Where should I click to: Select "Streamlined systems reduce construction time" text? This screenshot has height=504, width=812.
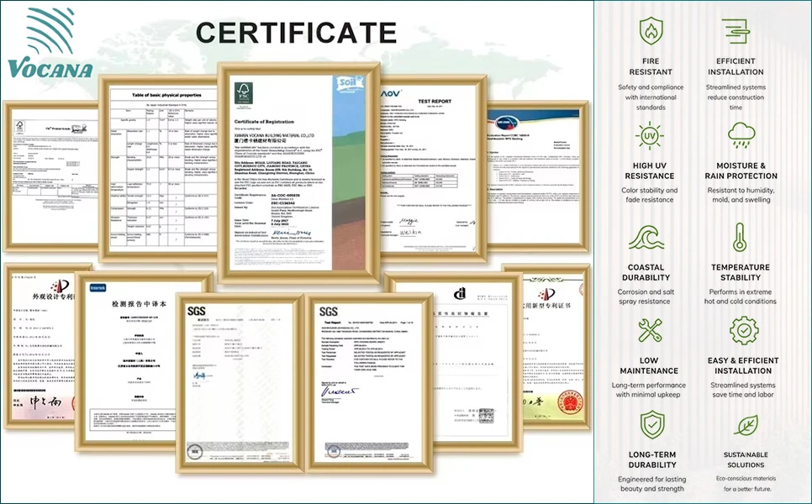click(x=736, y=97)
